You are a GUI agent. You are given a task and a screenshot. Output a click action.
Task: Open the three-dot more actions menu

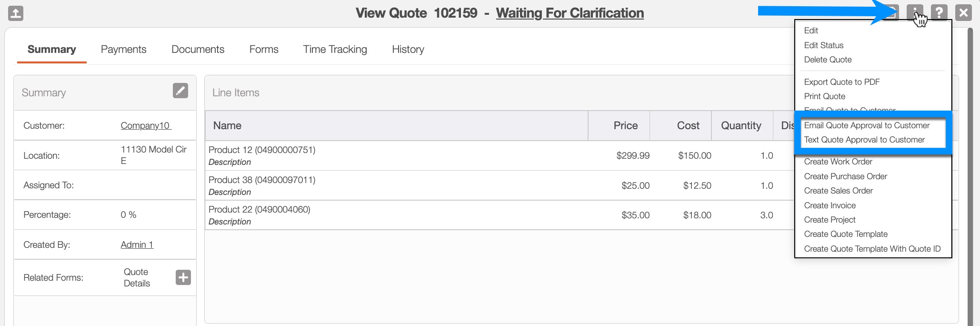coord(914,12)
